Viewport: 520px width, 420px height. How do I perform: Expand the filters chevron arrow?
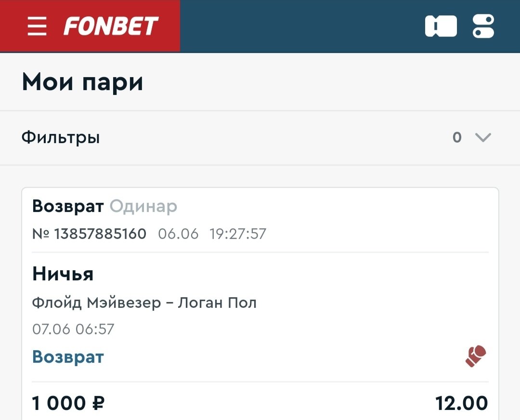482,138
